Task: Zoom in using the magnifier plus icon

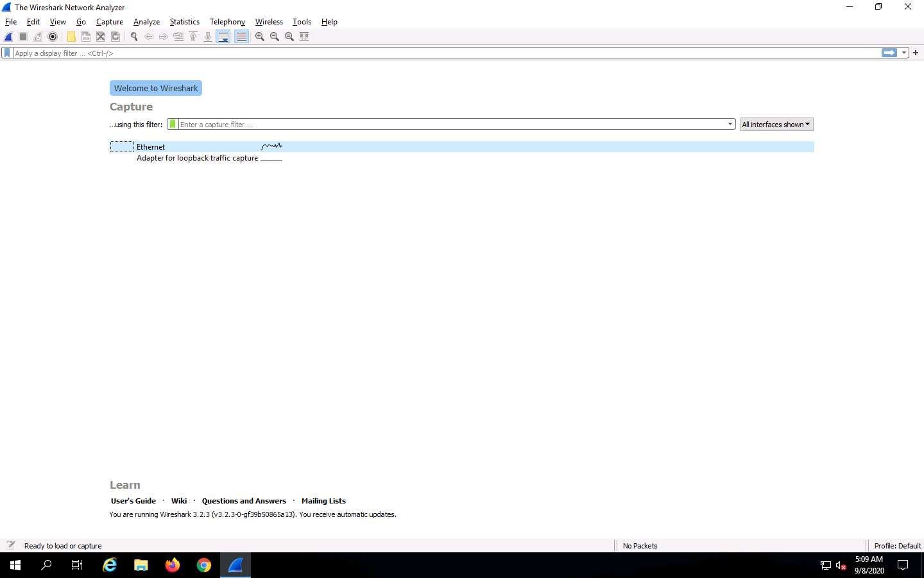Action: [259, 37]
